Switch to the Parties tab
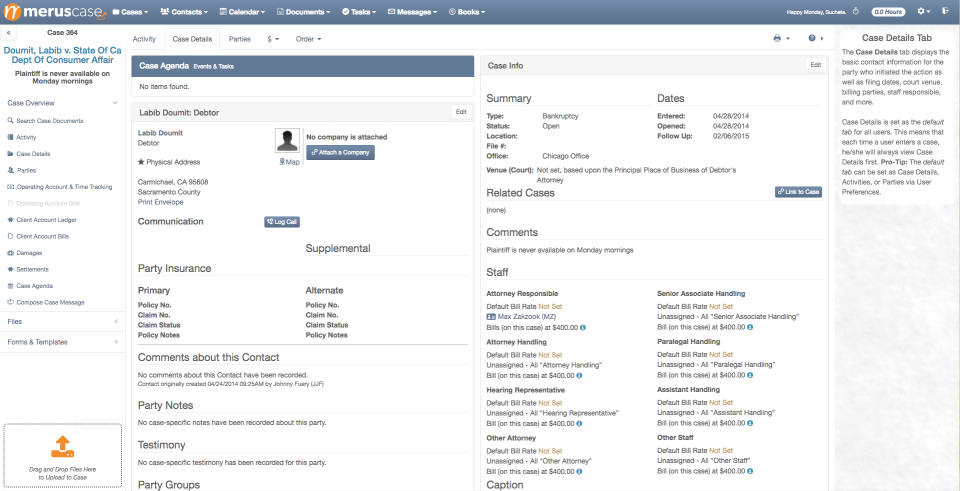 (x=240, y=39)
